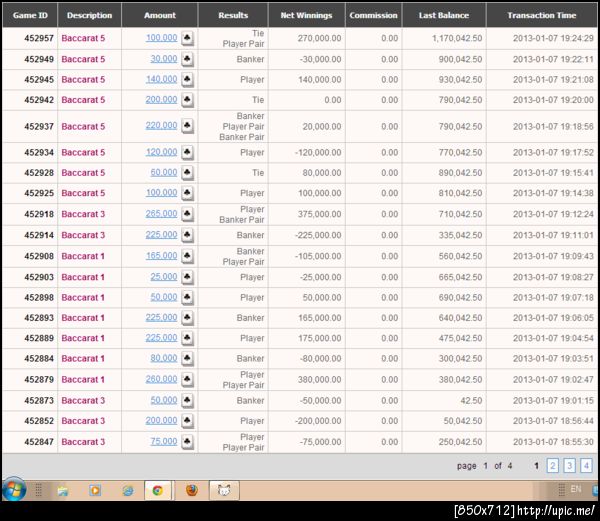Select Baccarat 5 text in row 452957
The image size is (600, 521).
83,38
